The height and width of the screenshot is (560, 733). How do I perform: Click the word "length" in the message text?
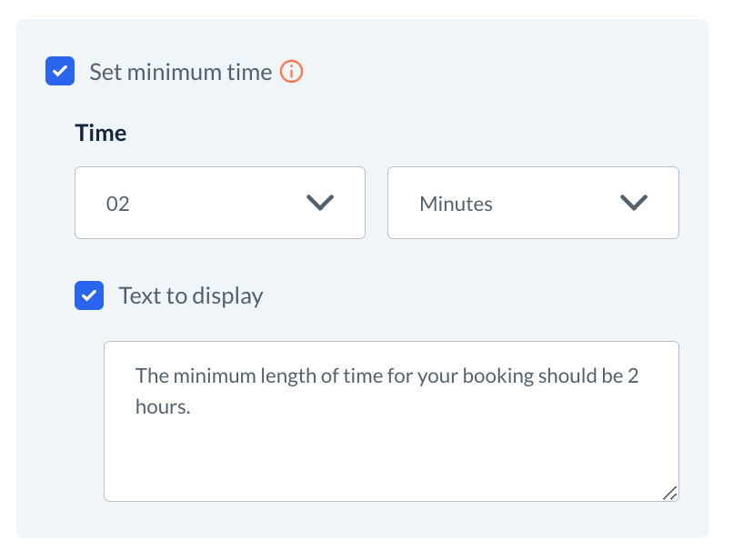tap(291, 375)
